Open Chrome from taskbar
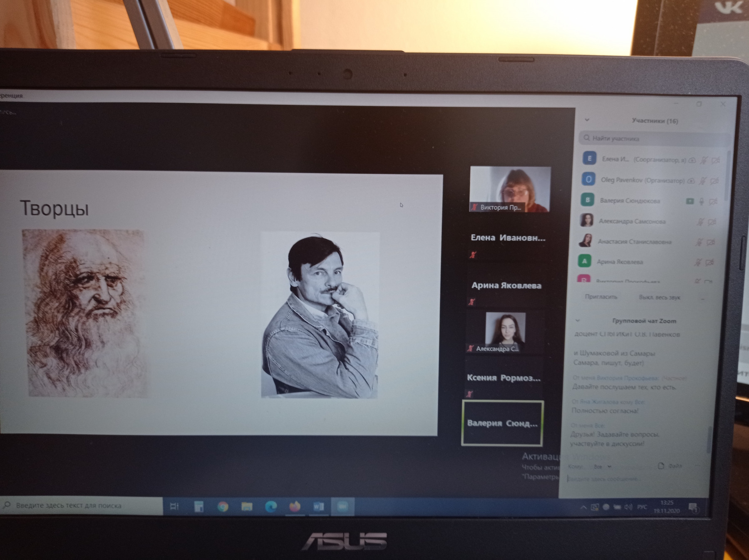This screenshot has width=749, height=560. [x=223, y=506]
